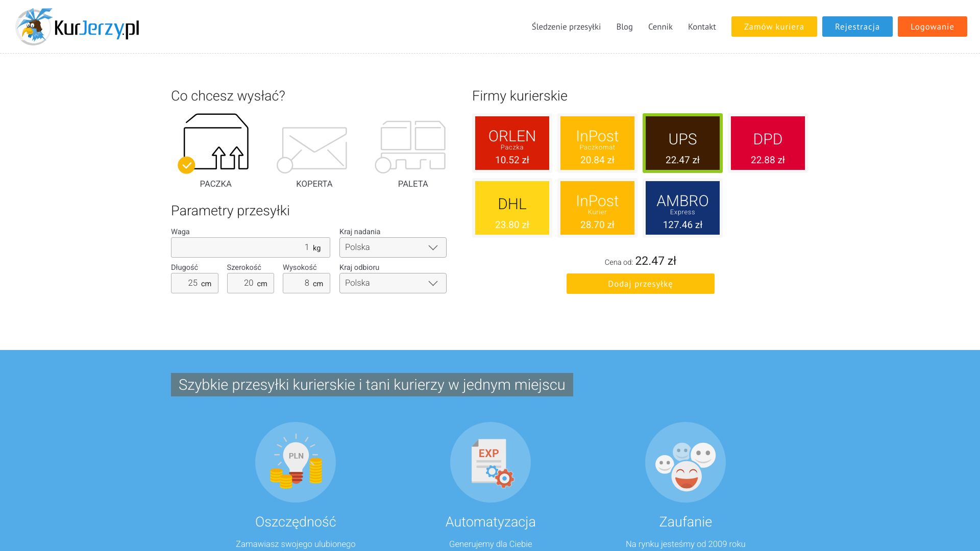Toggle the Paleta radio circle
The width and height of the screenshot is (980, 551).
coord(383,165)
